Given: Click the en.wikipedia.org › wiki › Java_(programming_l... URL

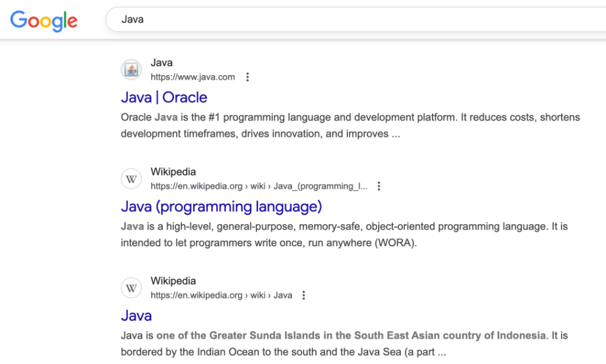Looking at the screenshot, I should pos(259,186).
